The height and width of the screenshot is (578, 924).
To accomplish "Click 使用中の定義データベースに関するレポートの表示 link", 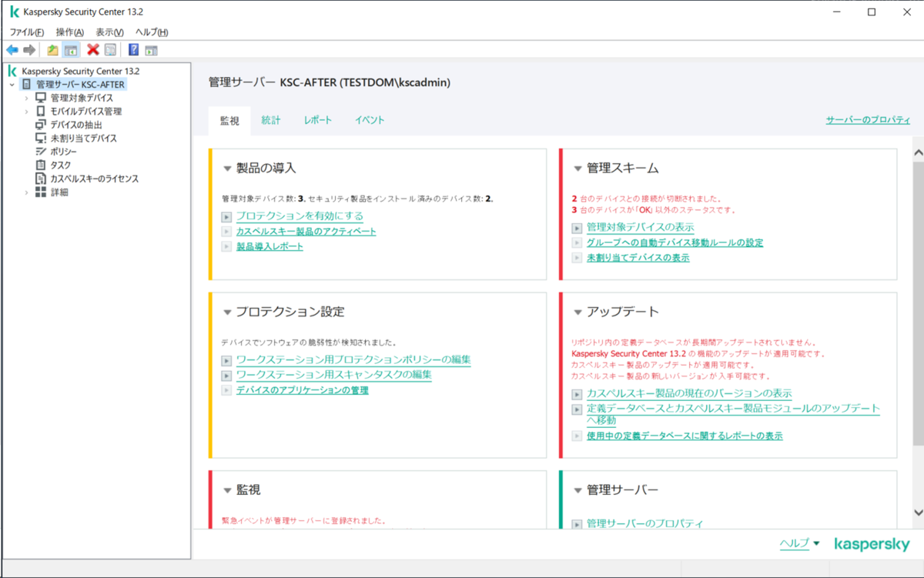I will pyautogui.click(x=685, y=436).
